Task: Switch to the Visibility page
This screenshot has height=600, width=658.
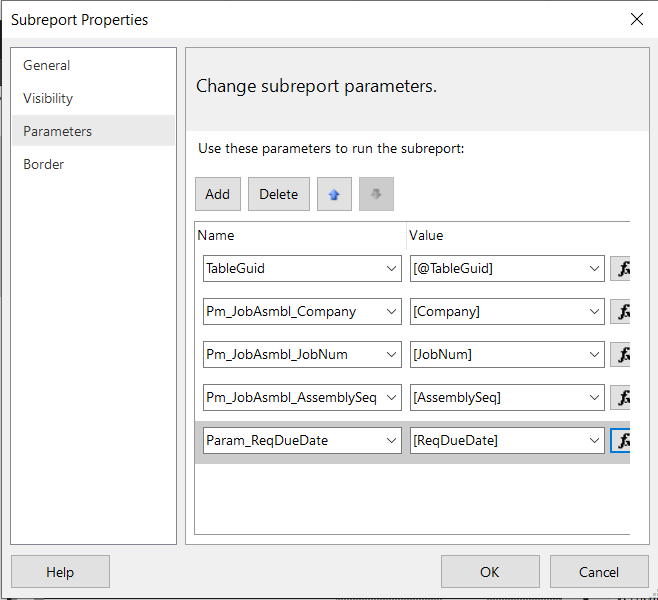Action: [48, 98]
